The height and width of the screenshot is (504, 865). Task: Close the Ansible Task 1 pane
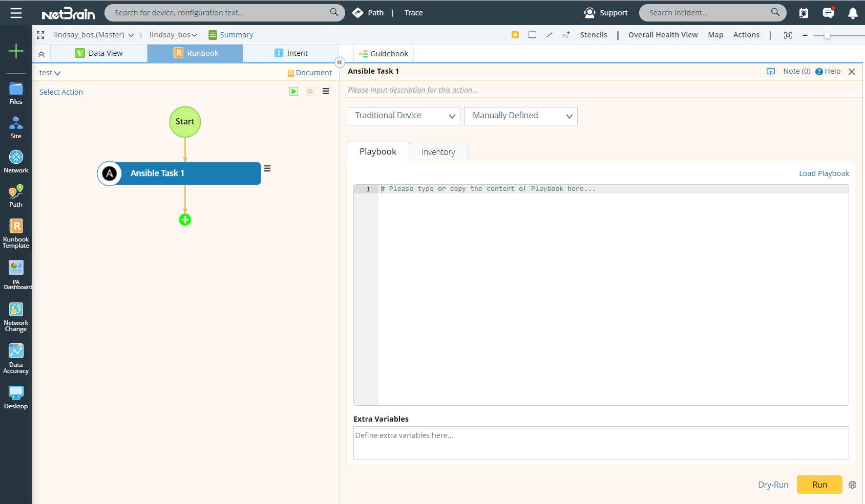[852, 72]
